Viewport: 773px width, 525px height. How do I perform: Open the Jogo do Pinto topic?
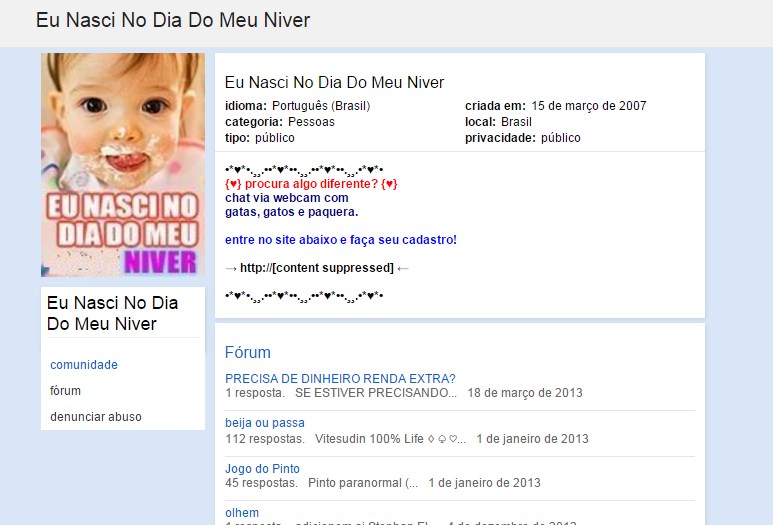click(262, 469)
